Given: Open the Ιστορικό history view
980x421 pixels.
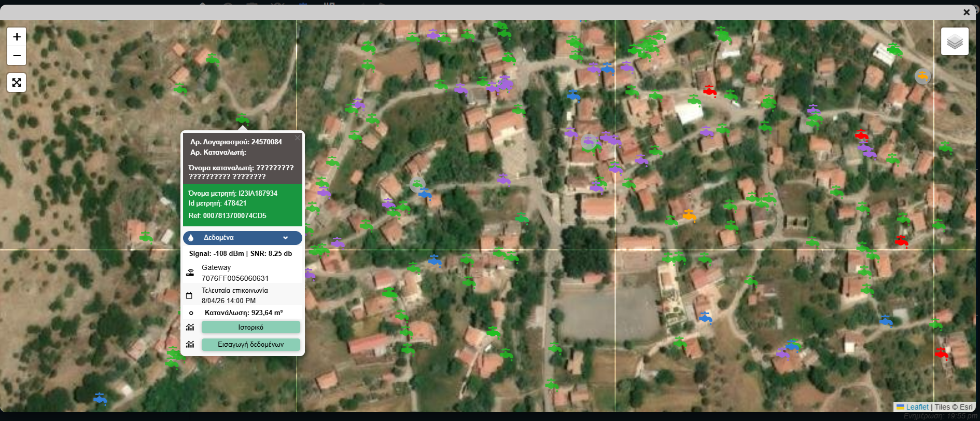Looking at the screenshot, I should tap(250, 328).
